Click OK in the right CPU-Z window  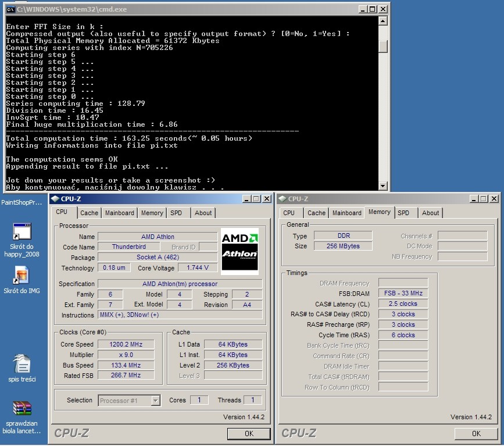[x=476, y=434]
